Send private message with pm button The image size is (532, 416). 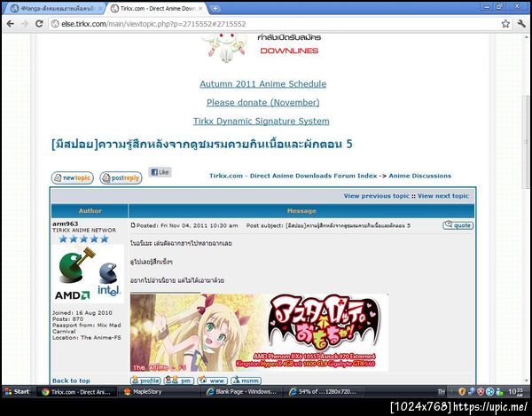pyautogui.click(x=179, y=381)
